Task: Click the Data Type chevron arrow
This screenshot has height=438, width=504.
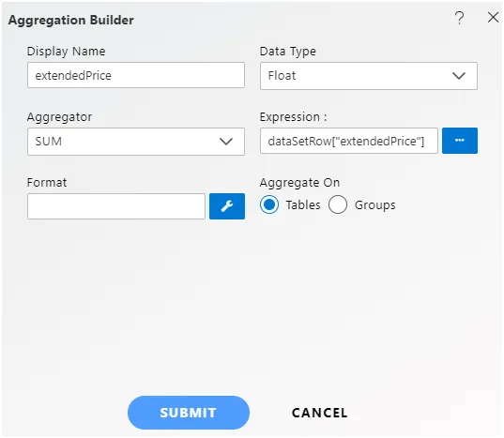Action: click(x=459, y=76)
